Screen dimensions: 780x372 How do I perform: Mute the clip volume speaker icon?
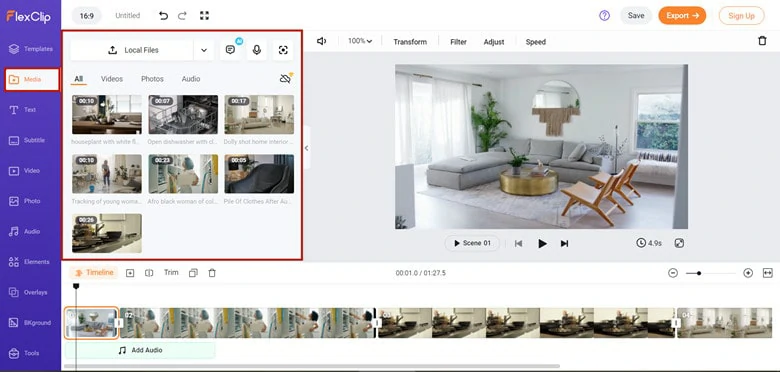pos(321,41)
